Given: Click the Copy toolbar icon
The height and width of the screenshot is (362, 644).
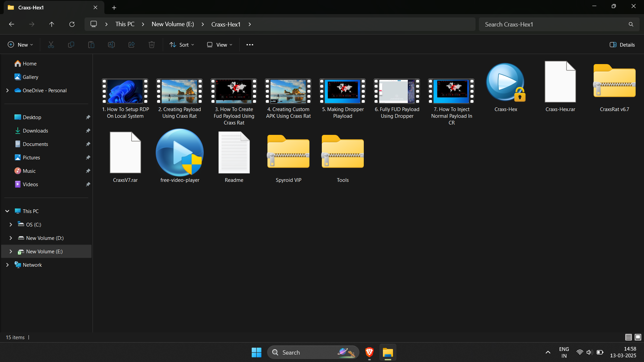Looking at the screenshot, I should click(71, 45).
